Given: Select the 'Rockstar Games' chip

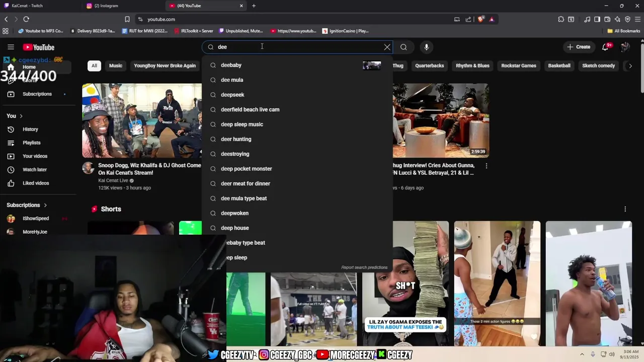Looking at the screenshot, I should click(x=519, y=66).
